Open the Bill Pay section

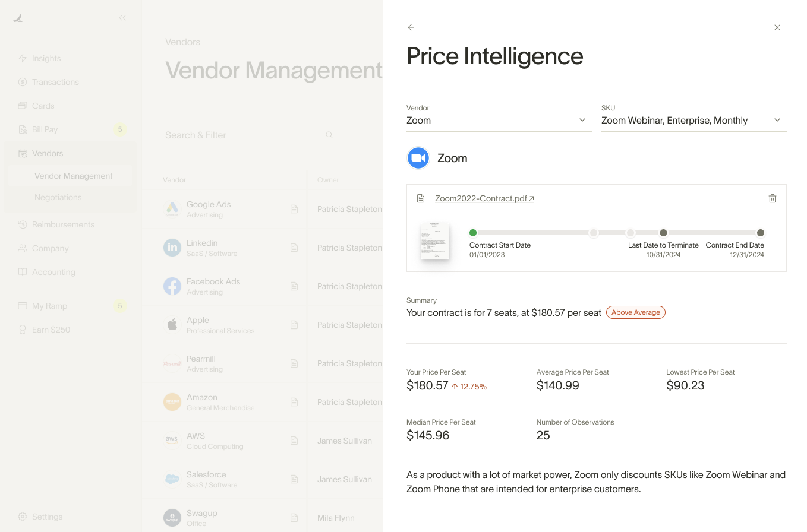coord(45,129)
